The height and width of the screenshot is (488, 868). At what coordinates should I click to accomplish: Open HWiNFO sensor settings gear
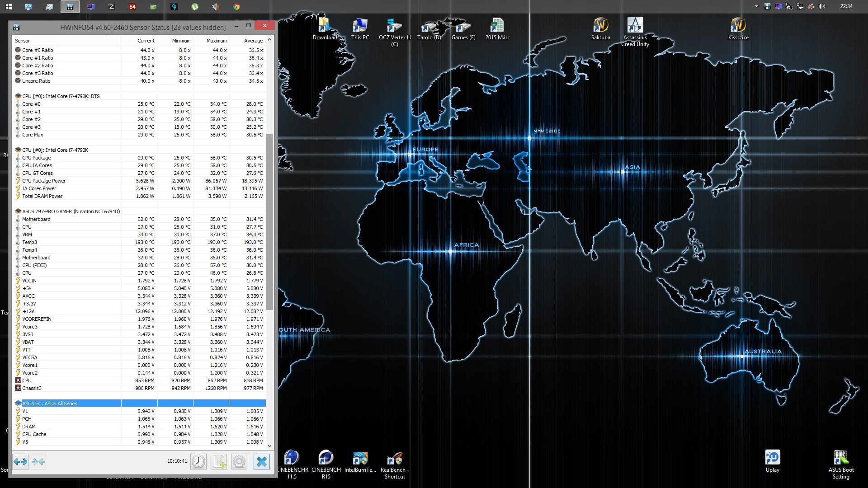(x=239, y=462)
